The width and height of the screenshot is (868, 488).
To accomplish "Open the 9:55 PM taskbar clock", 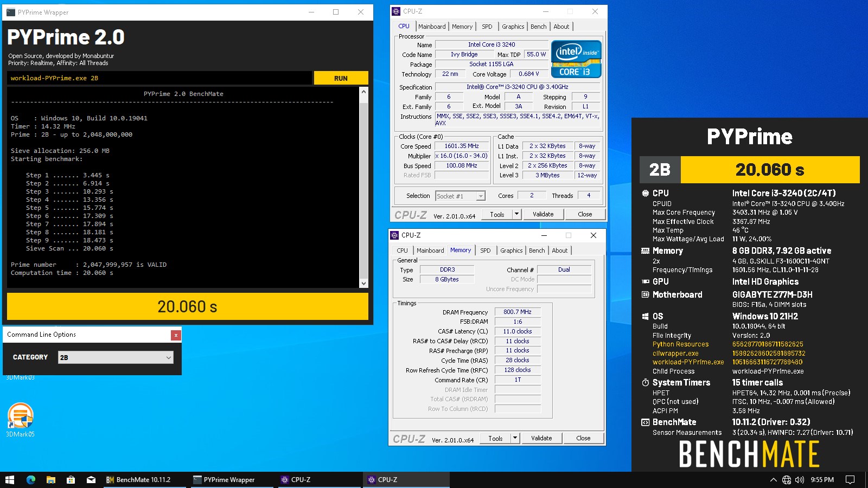I will (822, 480).
